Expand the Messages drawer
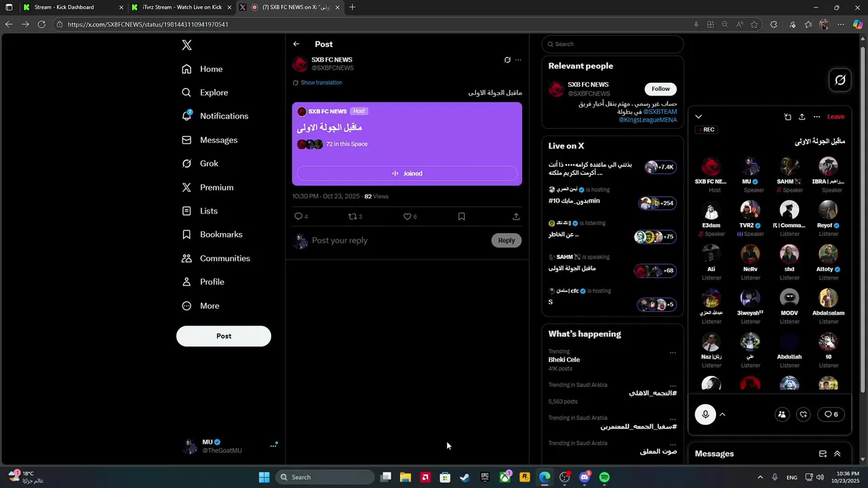 point(837,453)
